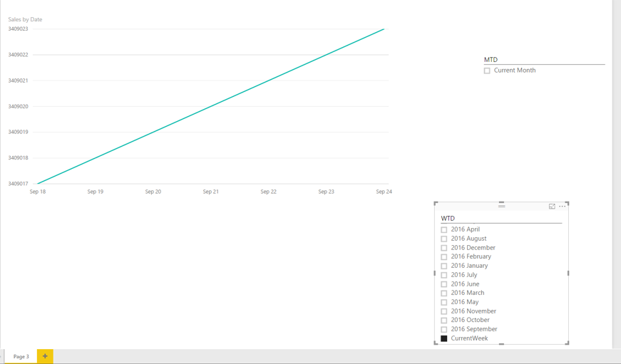Tick the 2016 December checkbox
This screenshot has height=364, width=621.
tap(444, 248)
